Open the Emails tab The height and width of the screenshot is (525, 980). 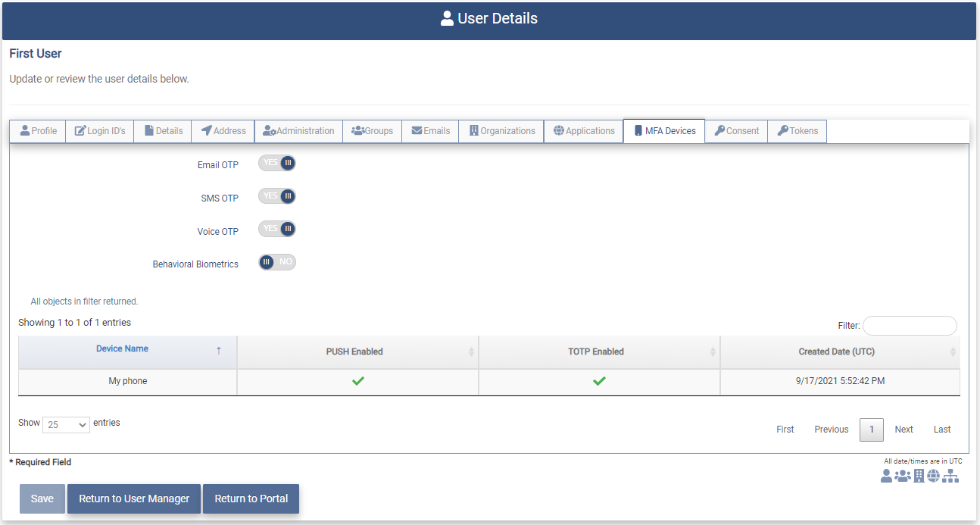point(430,131)
